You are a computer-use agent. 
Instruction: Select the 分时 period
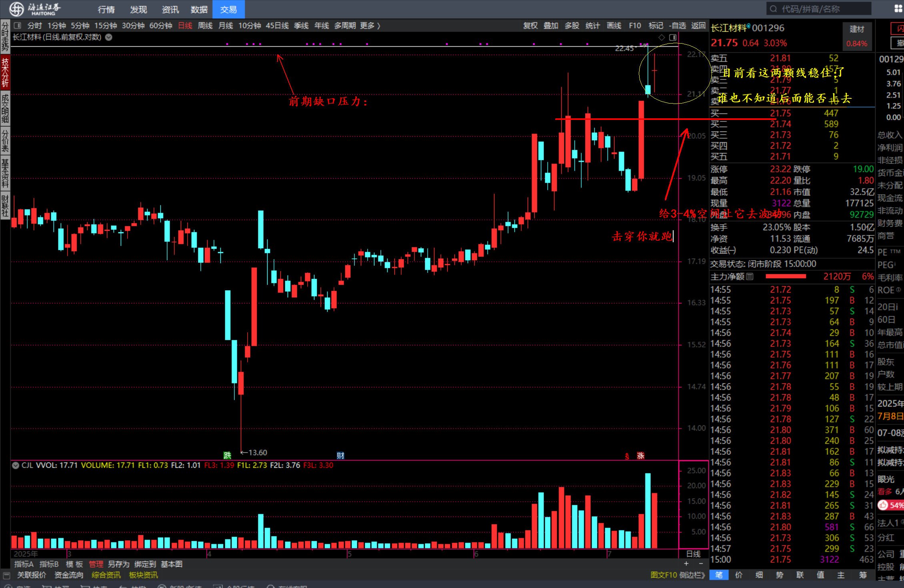(x=35, y=26)
